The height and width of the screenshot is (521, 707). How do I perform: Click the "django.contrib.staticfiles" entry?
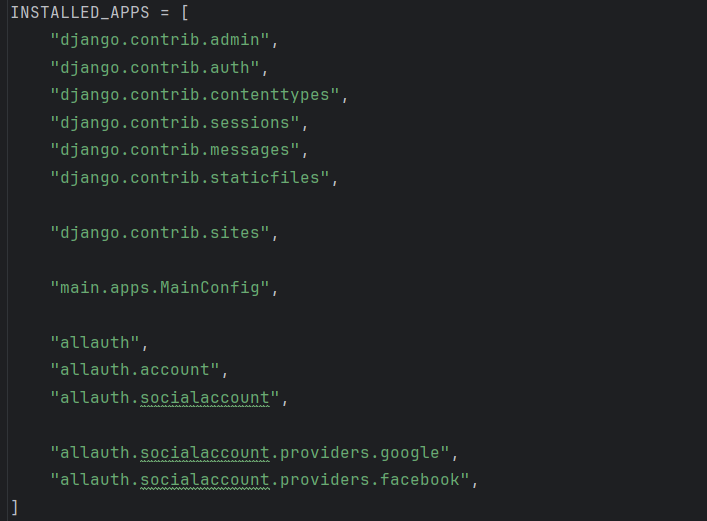tap(191, 178)
